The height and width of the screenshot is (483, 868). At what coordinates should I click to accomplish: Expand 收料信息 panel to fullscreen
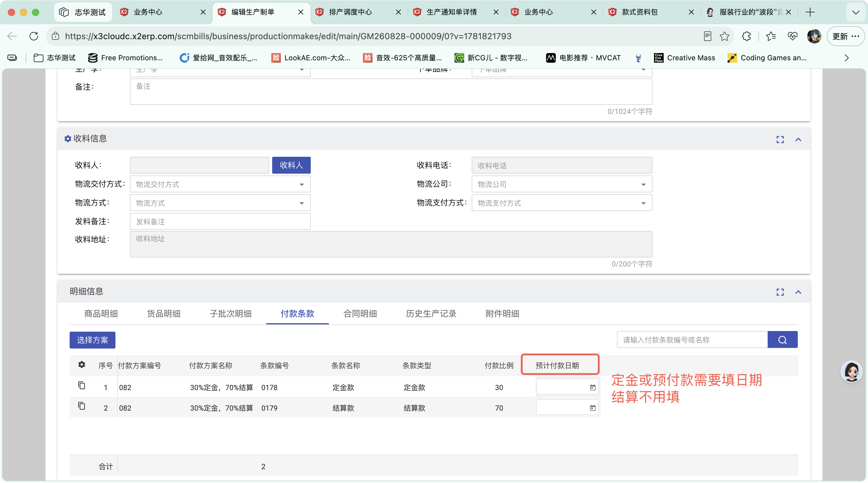[x=780, y=140]
